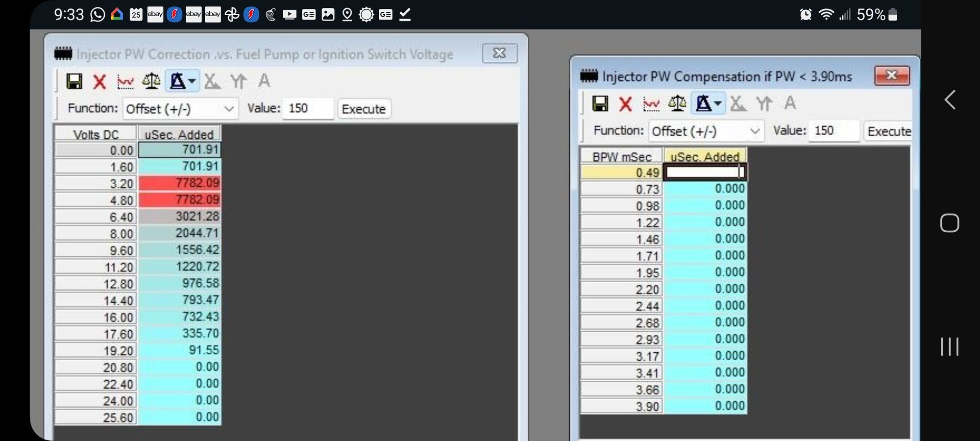Click the balance scale icon in the Voltage Correction window
The height and width of the screenshot is (441, 980).
coord(151,81)
